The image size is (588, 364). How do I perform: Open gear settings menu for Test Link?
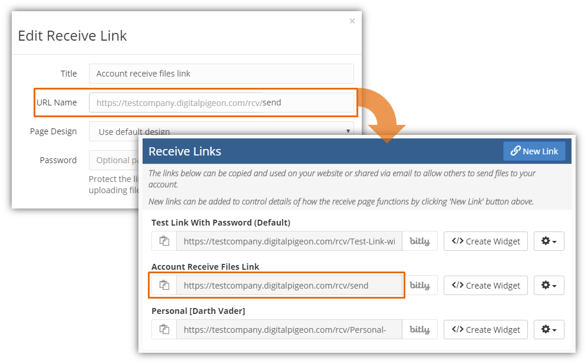tap(549, 241)
